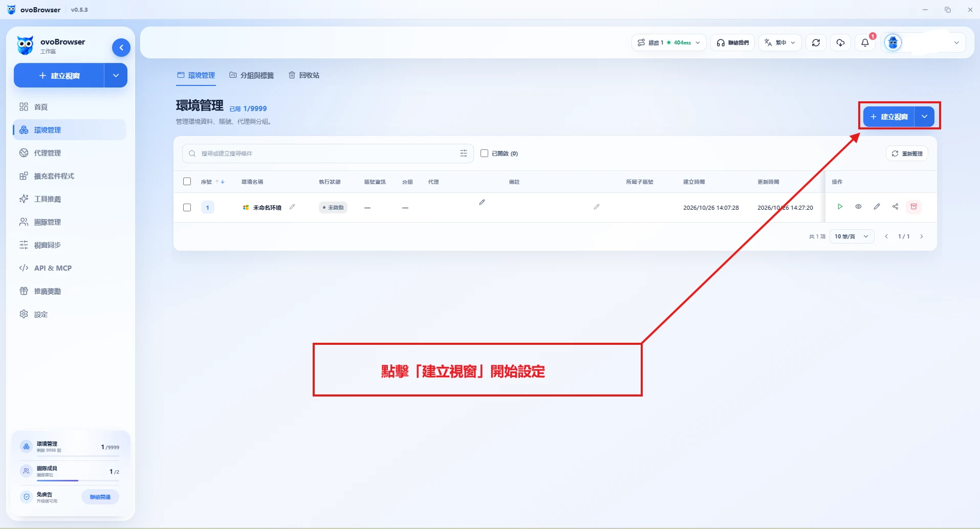Click the refresh icon in top toolbar

pyautogui.click(x=816, y=42)
